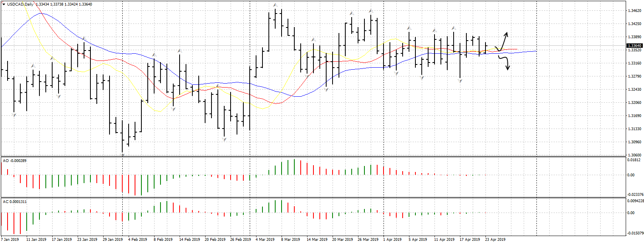Click the current price label 1.33640
Screen dimensions: 644x244
pos(634,46)
